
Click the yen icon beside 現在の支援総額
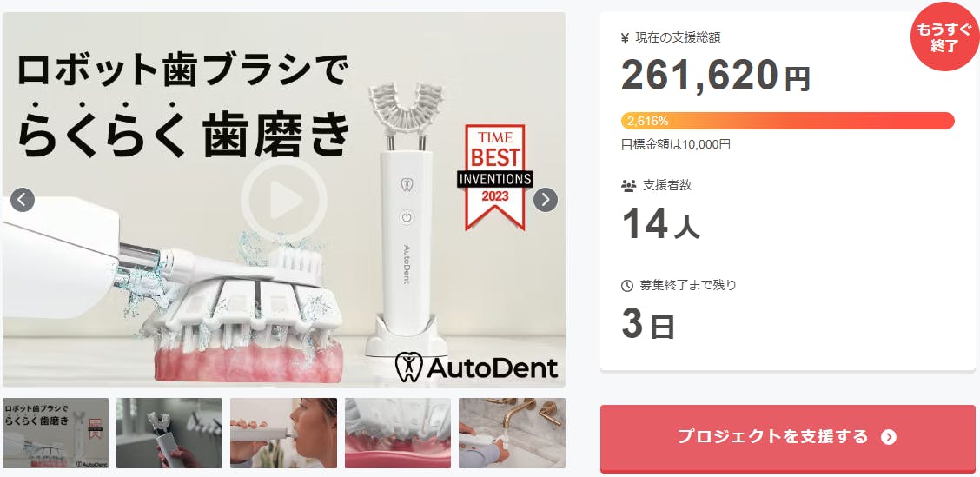(625, 38)
